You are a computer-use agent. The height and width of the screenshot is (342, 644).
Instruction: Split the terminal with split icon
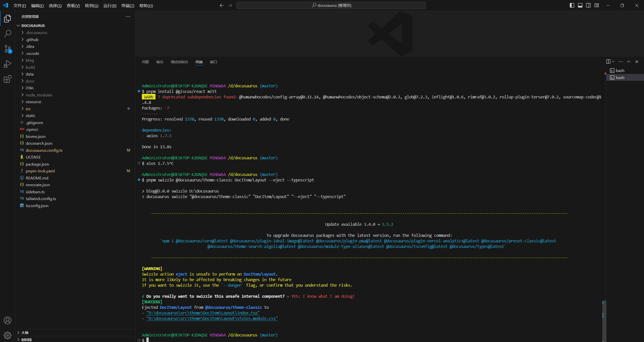click(608, 62)
